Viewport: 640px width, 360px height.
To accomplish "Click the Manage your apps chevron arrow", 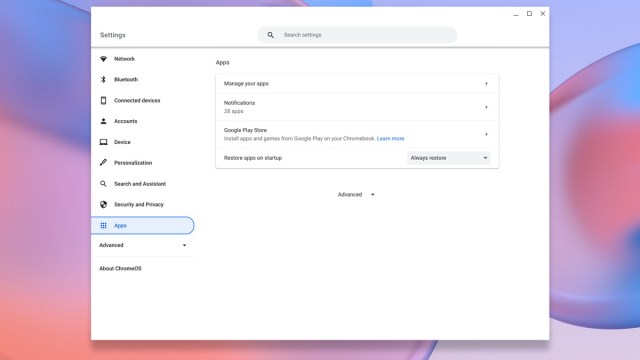I will pyautogui.click(x=486, y=84).
